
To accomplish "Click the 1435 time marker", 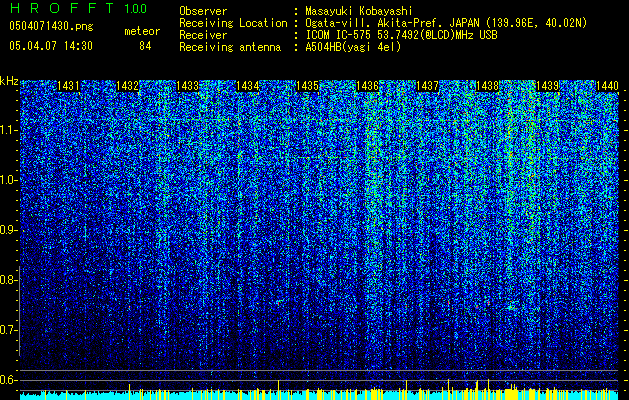I will (x=307, y=86).
